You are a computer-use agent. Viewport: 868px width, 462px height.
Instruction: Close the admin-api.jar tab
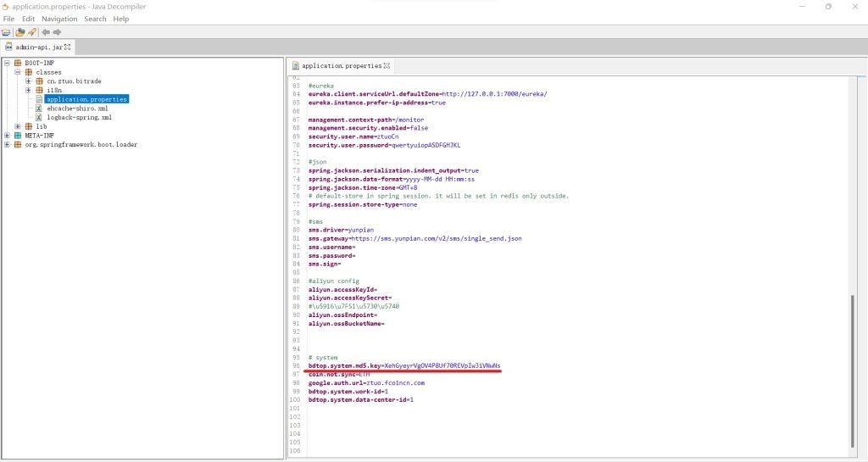[x=69, y=47]
